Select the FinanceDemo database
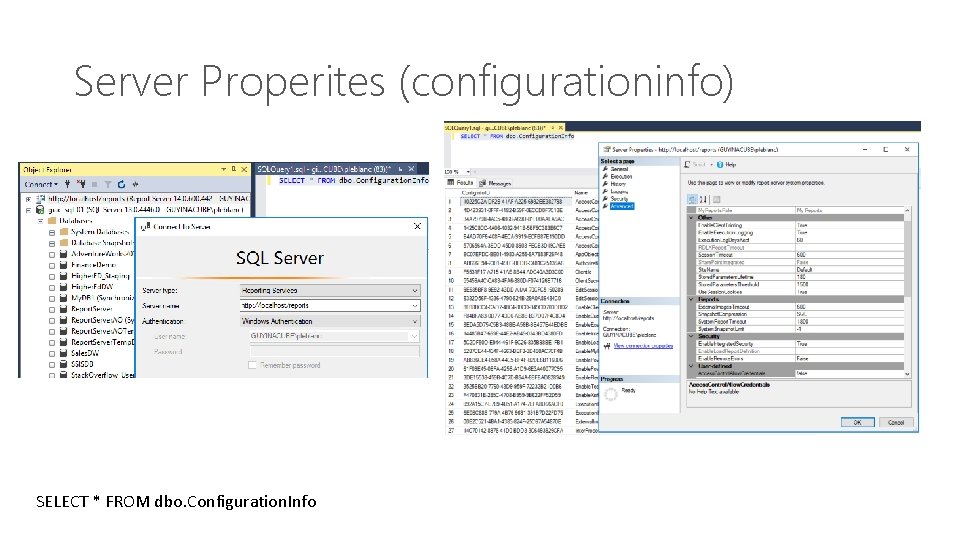 [92, 265]
